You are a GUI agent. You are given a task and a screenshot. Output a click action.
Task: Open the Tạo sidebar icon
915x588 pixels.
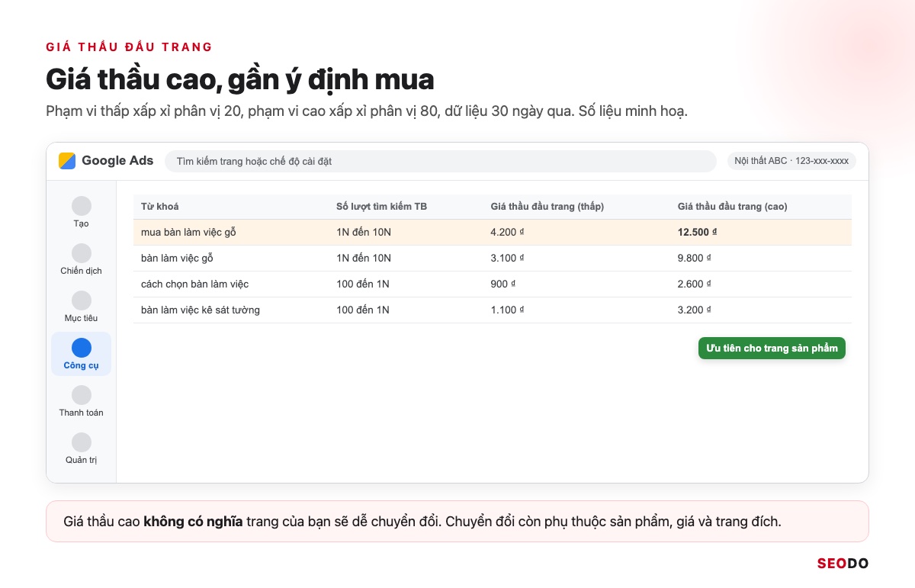pyautogui.click(x=82, y=206)
